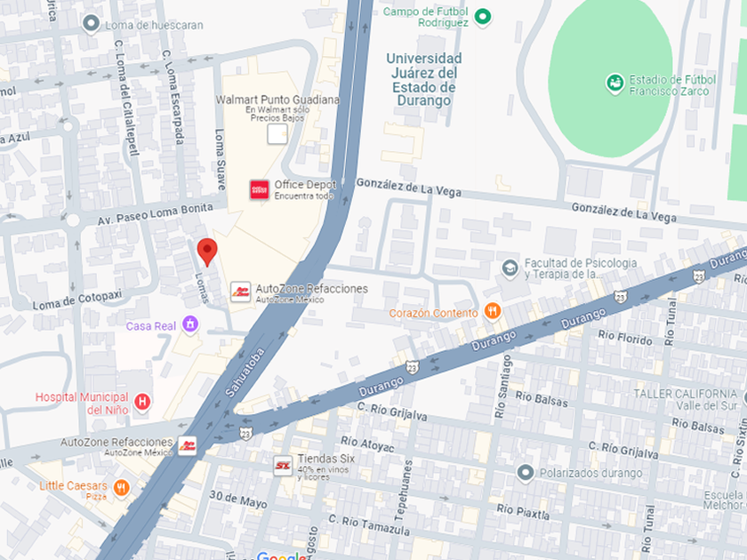Select the Casa Real purple venue icon
The width and height of the screenshot is (747, 560).
click(x=190, y=324)
